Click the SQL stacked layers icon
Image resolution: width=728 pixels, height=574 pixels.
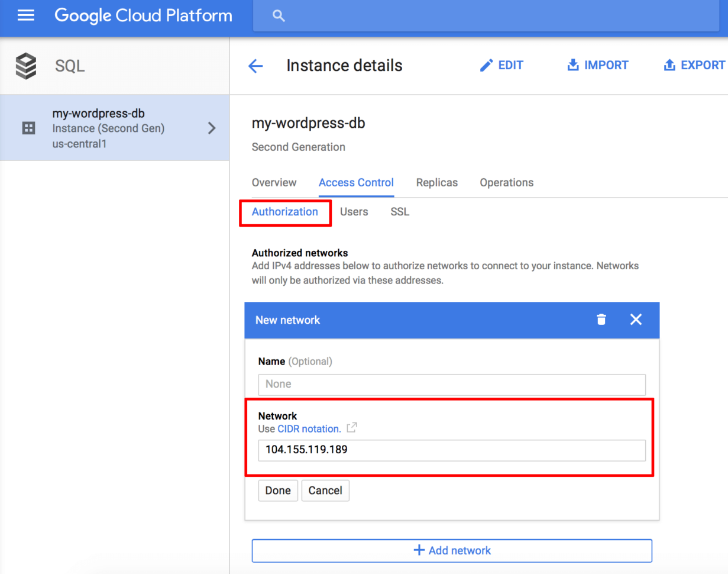click(x=26, y=66)
